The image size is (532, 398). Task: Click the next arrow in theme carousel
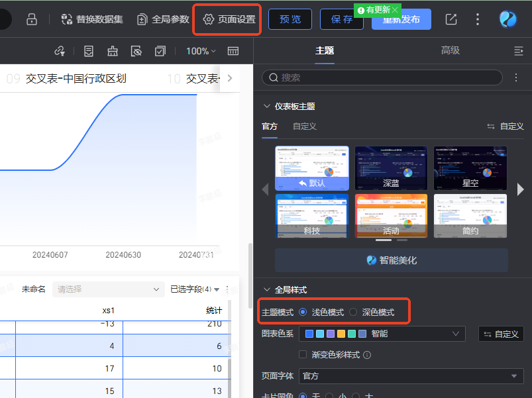[520, 190]
